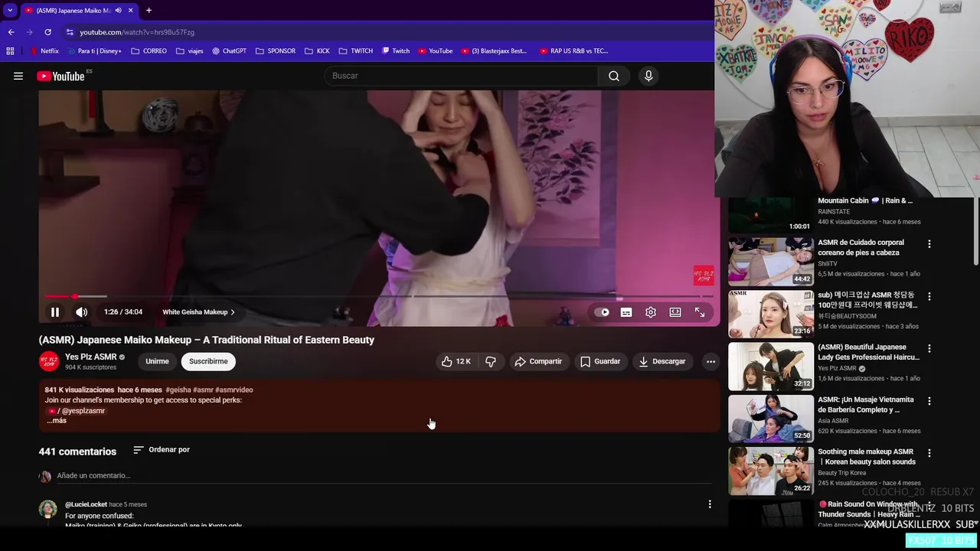This screenshot has width=980, height=551.
Task: Open ChatGPT bookmark
Action: [229, 51]
